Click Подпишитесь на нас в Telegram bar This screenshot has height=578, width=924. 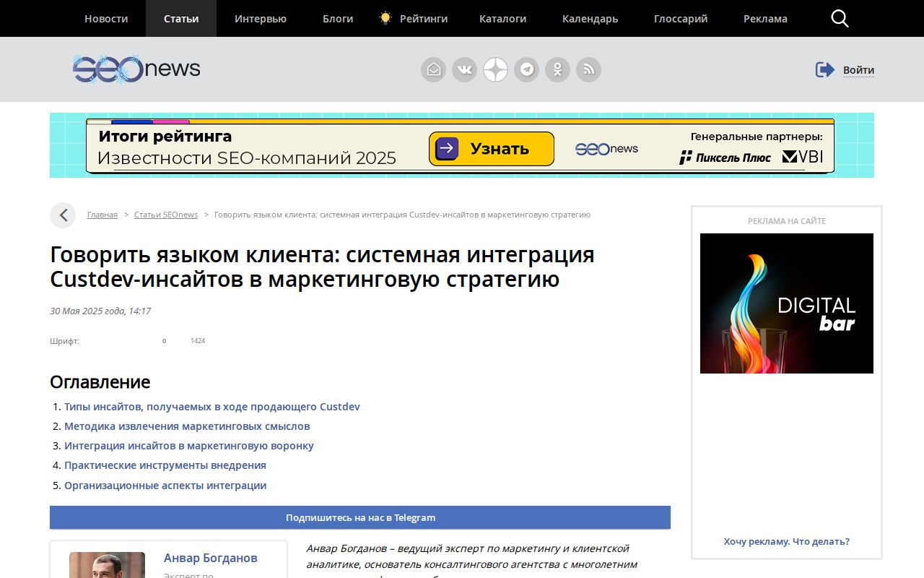point(359,517)
